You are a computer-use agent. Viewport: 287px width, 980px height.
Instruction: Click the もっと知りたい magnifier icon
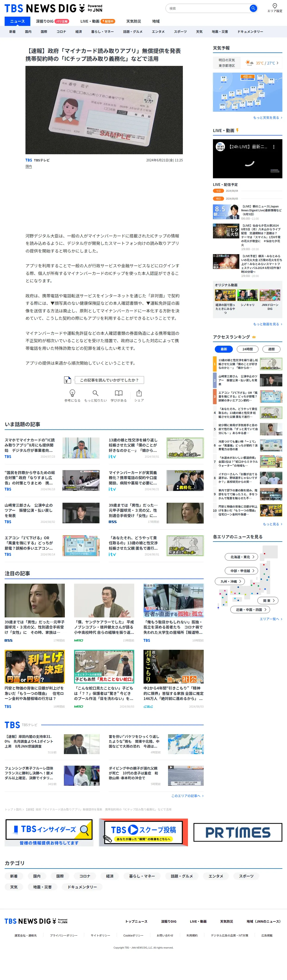tap(96, 393)
